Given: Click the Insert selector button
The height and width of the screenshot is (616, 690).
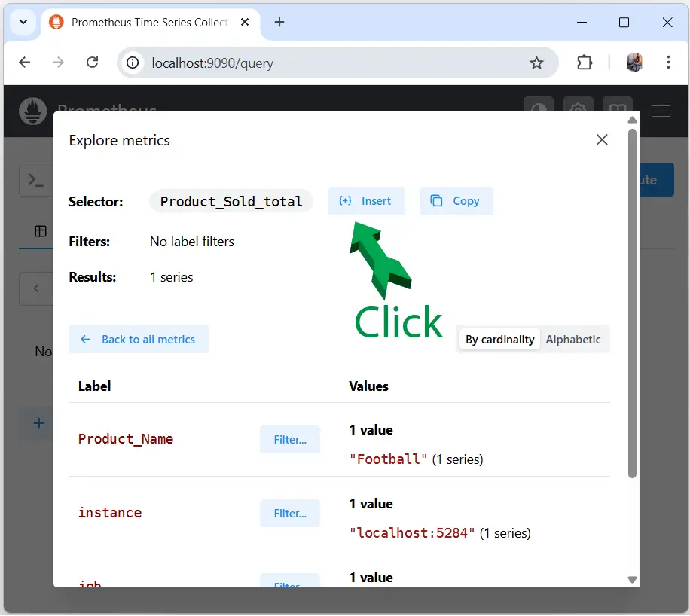Looking at the screenshot, I should 366,201.
